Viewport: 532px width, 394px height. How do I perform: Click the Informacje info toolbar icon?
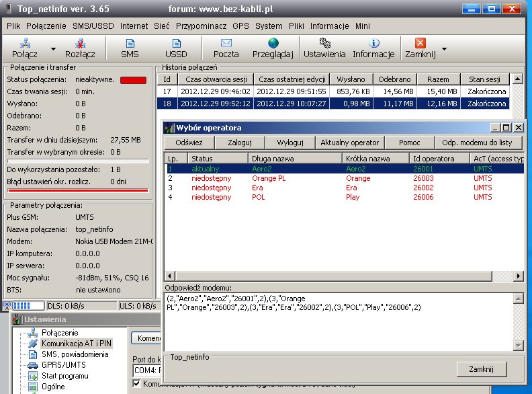(373, 44)
